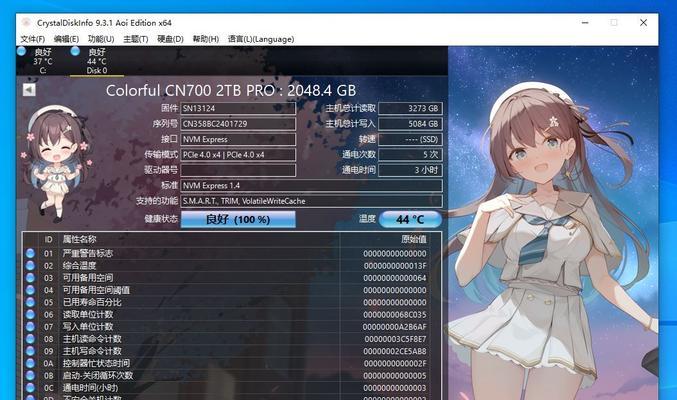Select the 启动-关闭循环次数 attribute name
Screen dimensions: 677x400
tap(98, 375)
